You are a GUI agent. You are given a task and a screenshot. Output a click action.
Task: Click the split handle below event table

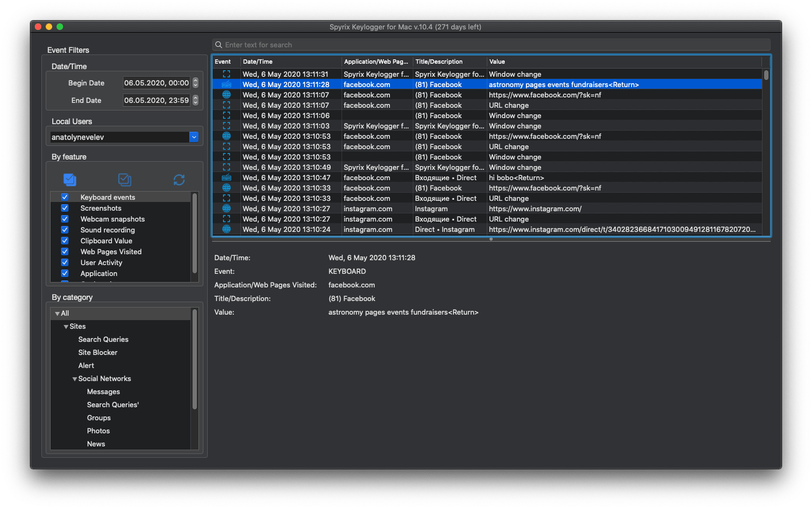pos(491,239)
